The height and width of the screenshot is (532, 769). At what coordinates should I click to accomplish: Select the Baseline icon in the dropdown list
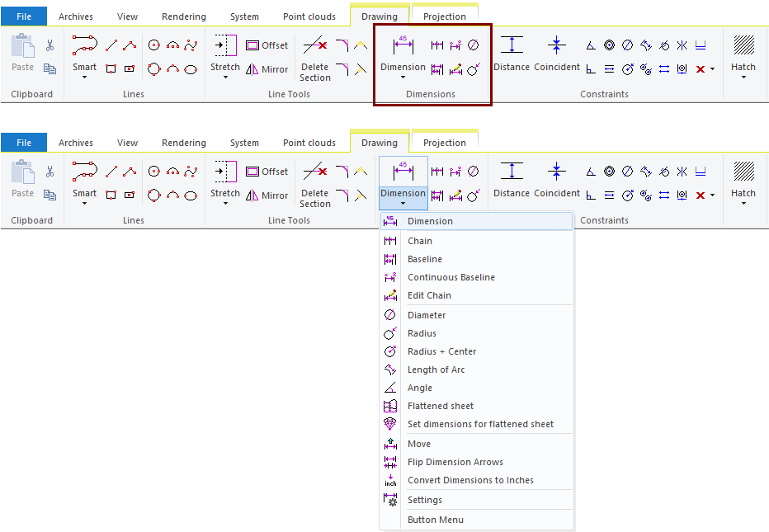(390, 259)
